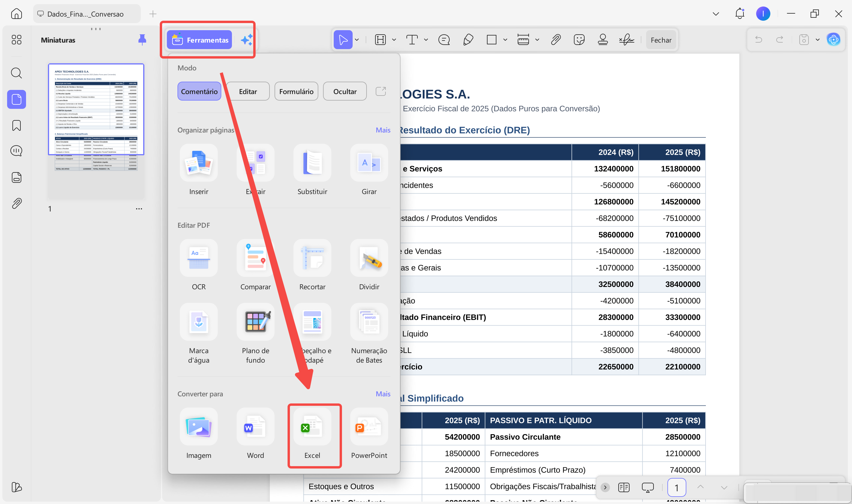Open the Substituir pages tool

312,170
